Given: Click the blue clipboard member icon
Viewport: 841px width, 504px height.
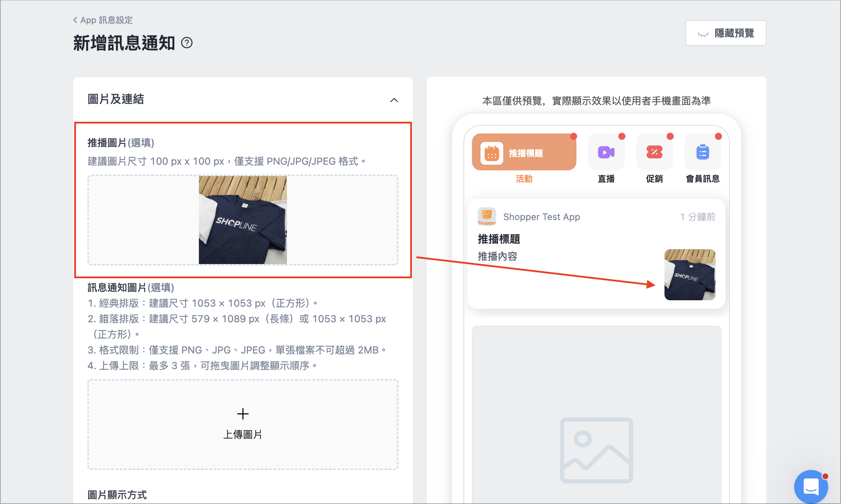Looking at the screenshot, I should pos(702,152).
